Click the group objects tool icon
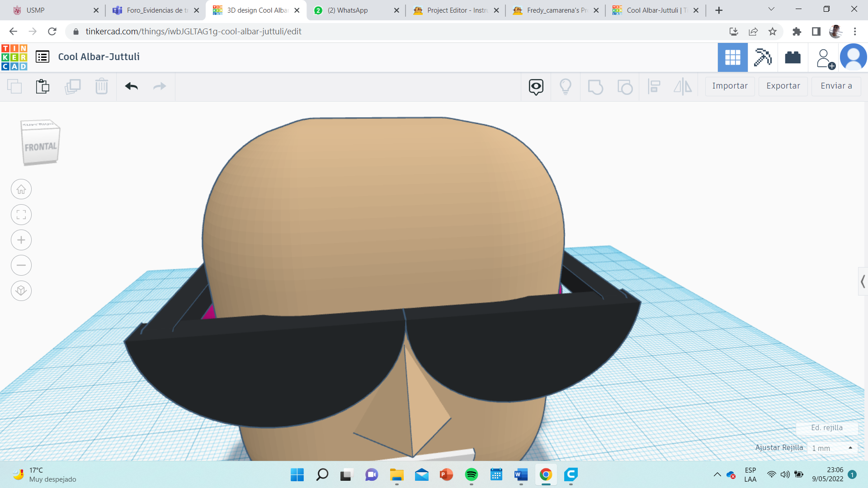868x488 pixels. [x=595, y=85]
